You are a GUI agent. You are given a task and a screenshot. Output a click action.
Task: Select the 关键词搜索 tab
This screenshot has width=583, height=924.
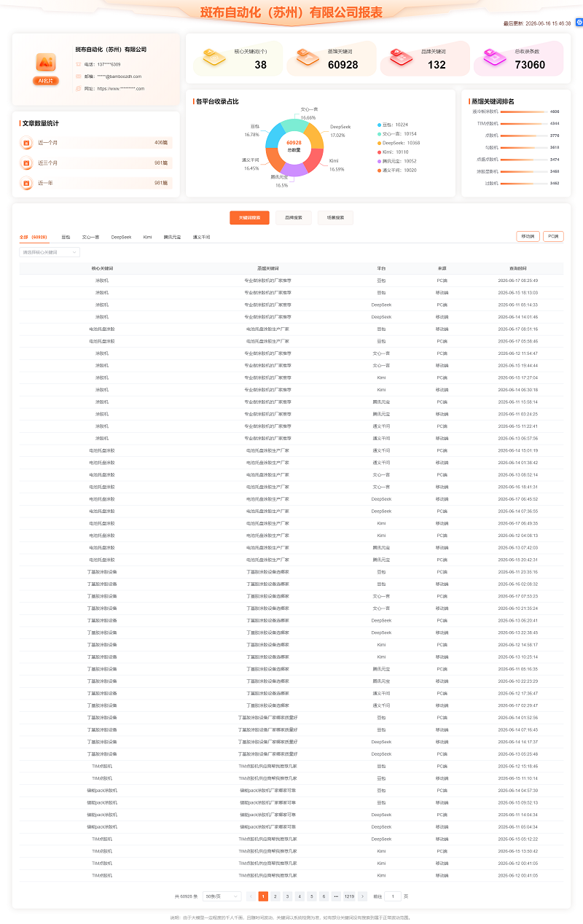coord(249,218)
